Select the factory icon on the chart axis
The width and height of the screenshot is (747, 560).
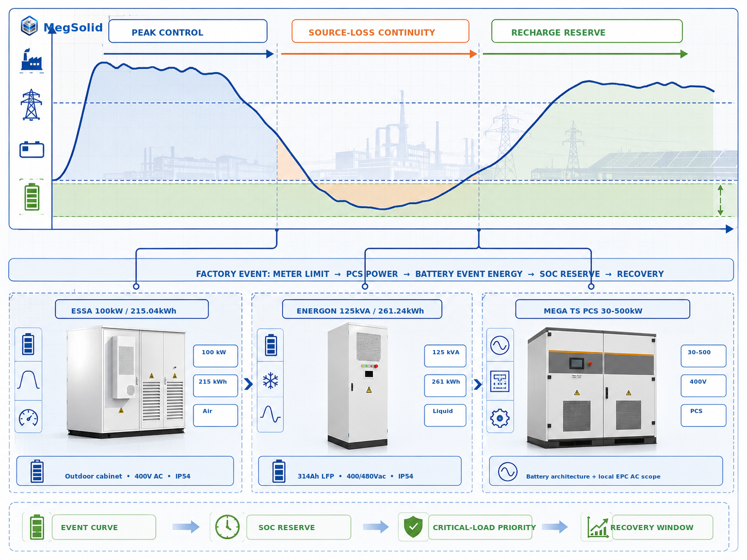tap(31, 60)
